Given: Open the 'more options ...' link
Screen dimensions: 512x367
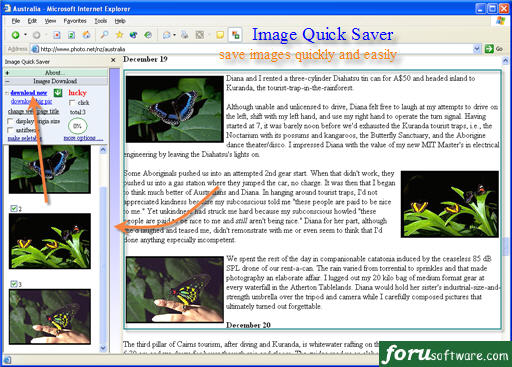Looking at the screenshot, I should click(83, 138).
